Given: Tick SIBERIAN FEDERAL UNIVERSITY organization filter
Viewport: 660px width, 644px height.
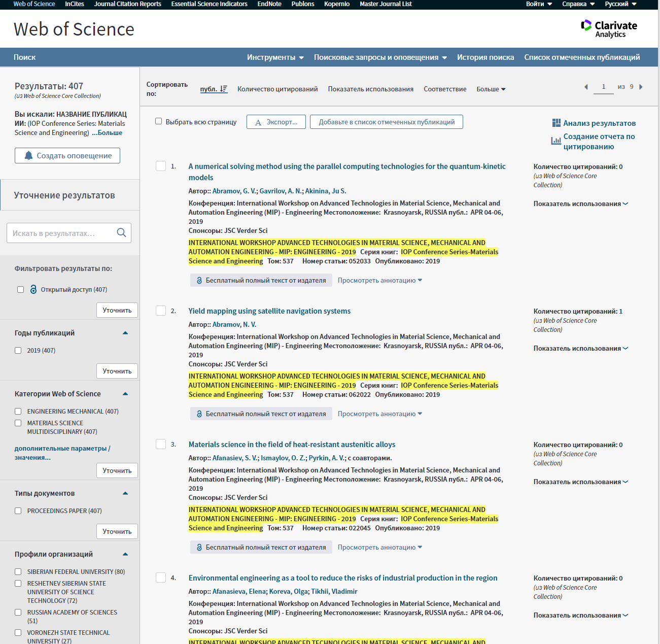Looking at the screenshot, I should pos(18,571).
